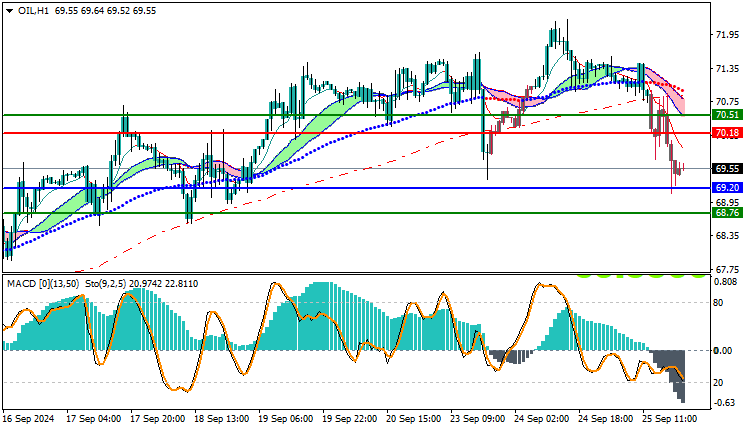Select the 23 Sep 09:00 time axis label
750x430 pixels.
coord(477,419)
